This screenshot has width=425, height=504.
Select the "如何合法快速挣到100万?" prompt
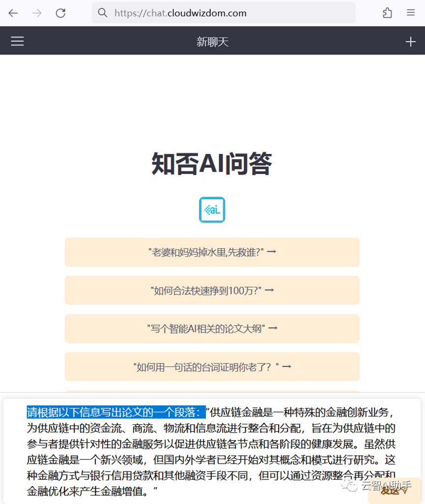coord(212,290)
